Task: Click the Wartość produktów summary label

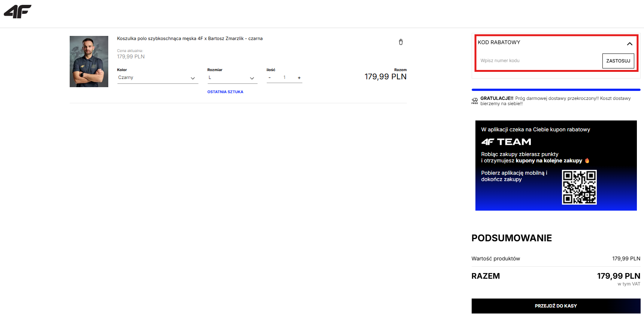Action: pyautogui.click(x=495, y=259)
